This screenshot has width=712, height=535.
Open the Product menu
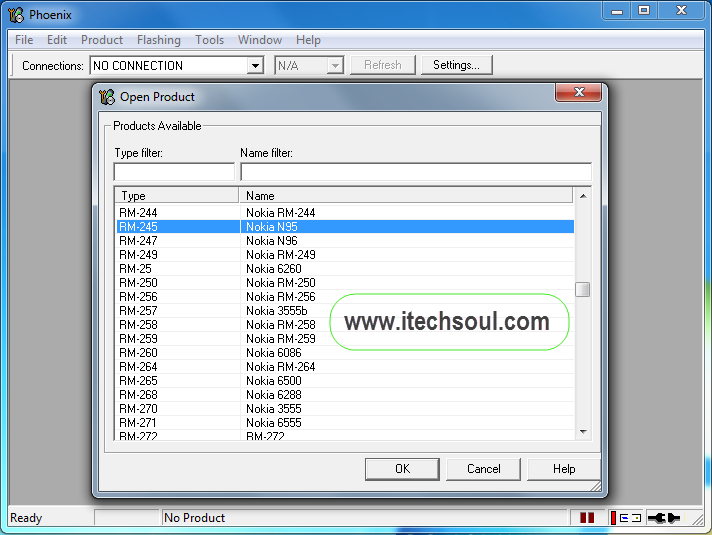click(x=102, y=40)
